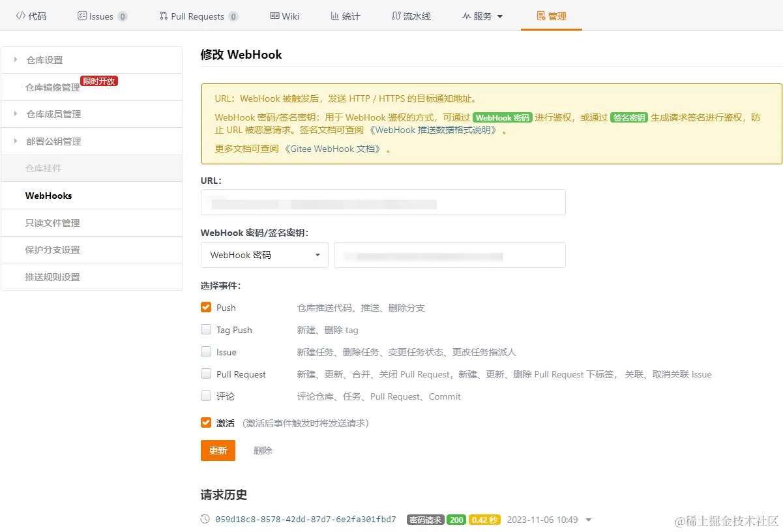Image resolution: width=783 pixels, height=532 pixels.
Task: Click inside the URL input field
Action: tap(383, 202)
